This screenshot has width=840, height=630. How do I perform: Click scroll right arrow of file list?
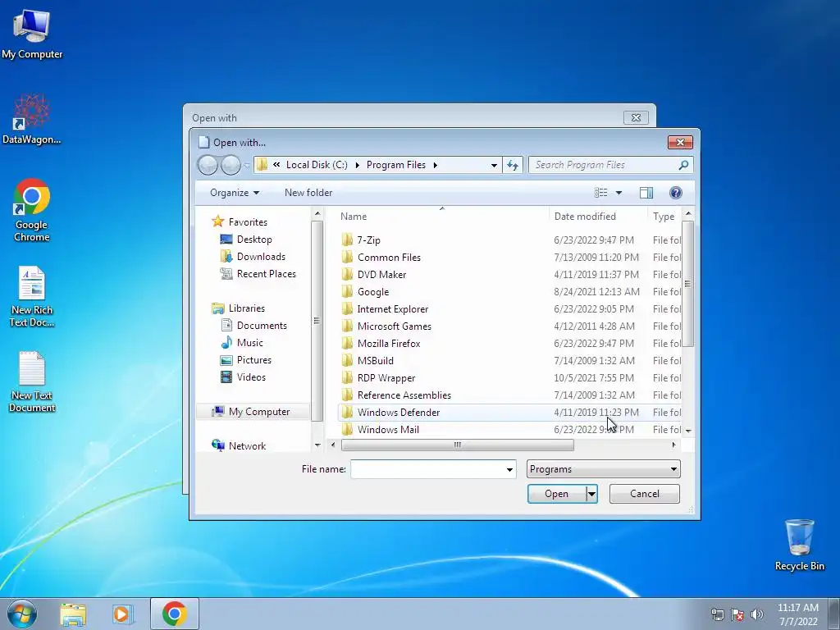pyautogui.click(x=673, y=445)
